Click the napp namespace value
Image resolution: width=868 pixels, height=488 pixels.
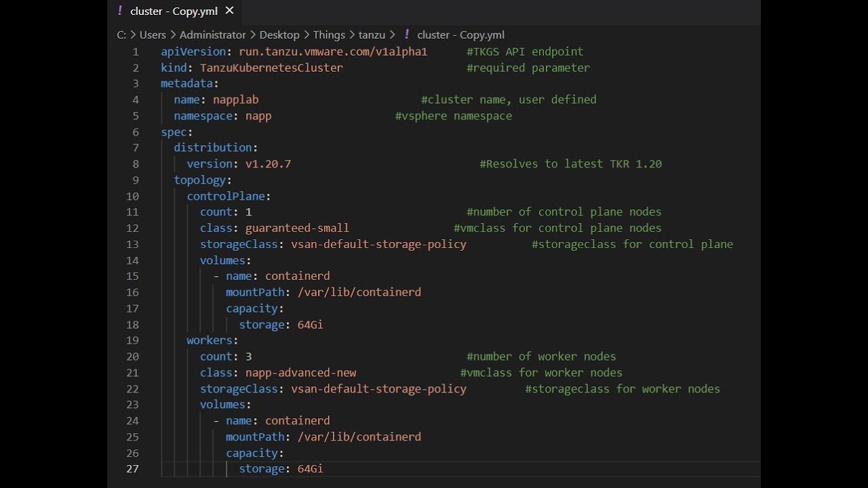[258, 116]
